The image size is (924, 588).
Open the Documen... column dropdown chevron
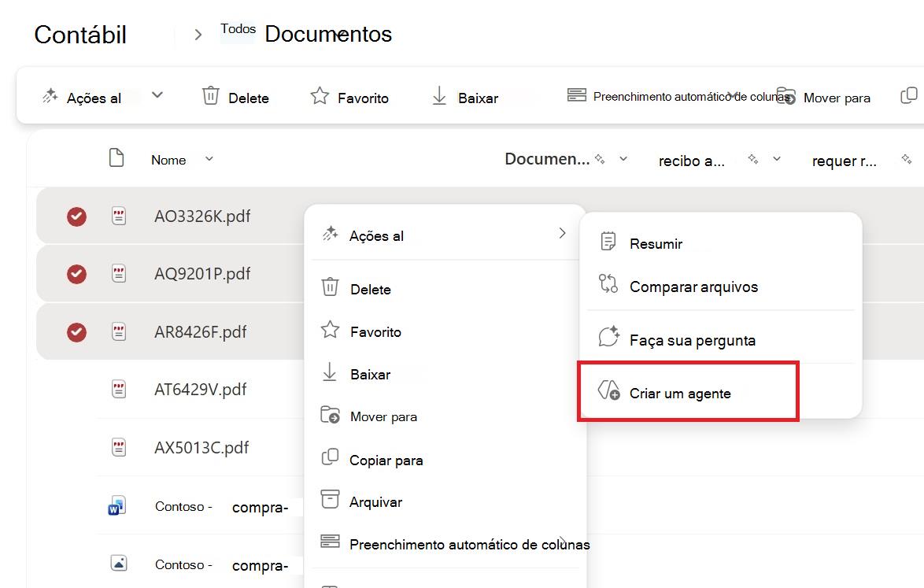click(623, 159)
